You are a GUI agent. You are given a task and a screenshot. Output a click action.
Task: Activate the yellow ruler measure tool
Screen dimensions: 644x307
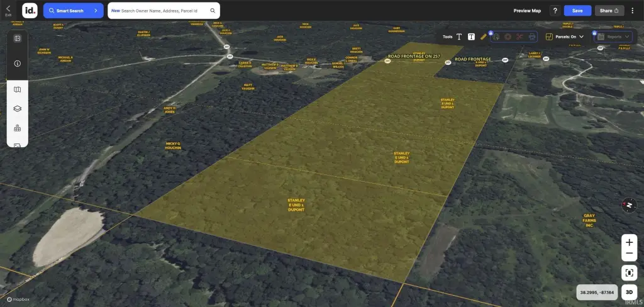(483, 36)
